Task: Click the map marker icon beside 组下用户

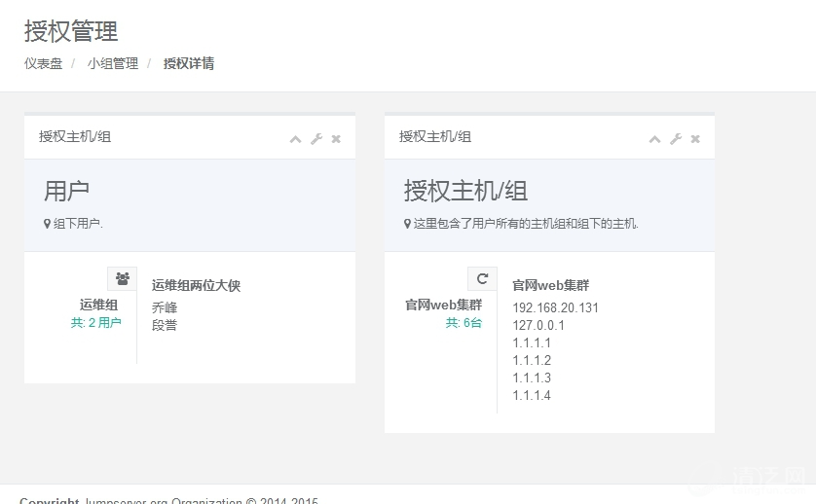Action: point(47,224)
